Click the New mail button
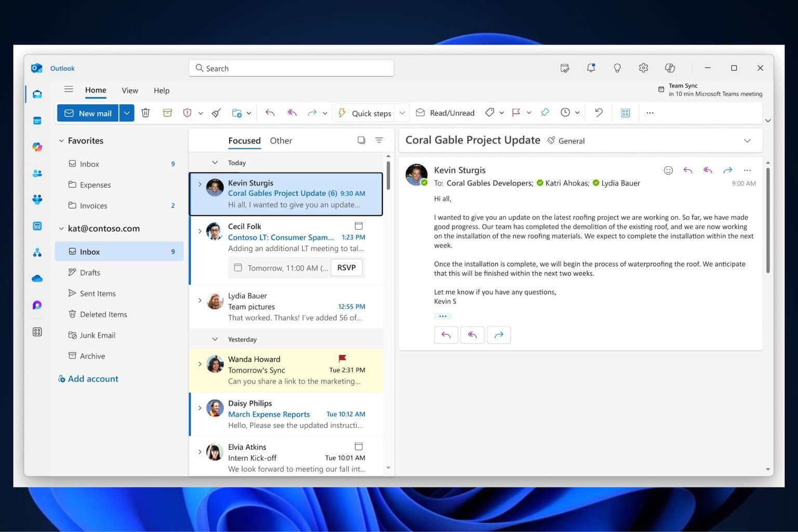The height and width of the screenshot is (532, 798). click(88, 113)
